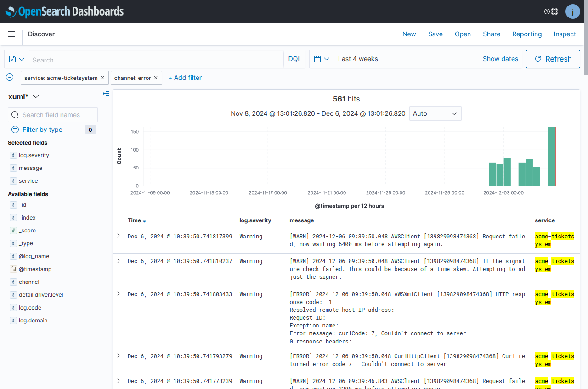Toggle the Filter by type options
Viewport: 588px width, 389px height.
pos(42,130)
